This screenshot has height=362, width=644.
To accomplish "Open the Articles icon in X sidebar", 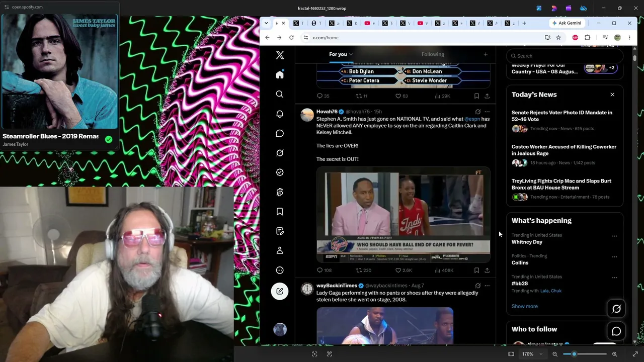I will [280, 231].
